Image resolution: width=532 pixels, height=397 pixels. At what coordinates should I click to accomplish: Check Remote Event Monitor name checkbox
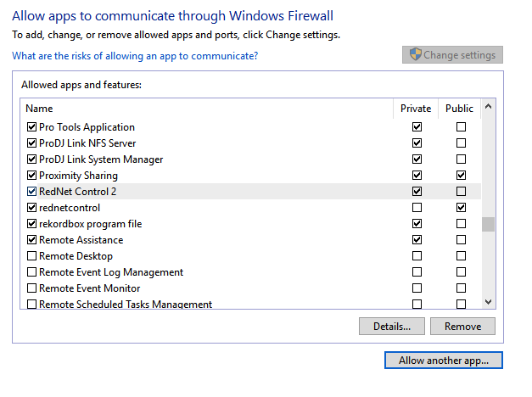31,288
